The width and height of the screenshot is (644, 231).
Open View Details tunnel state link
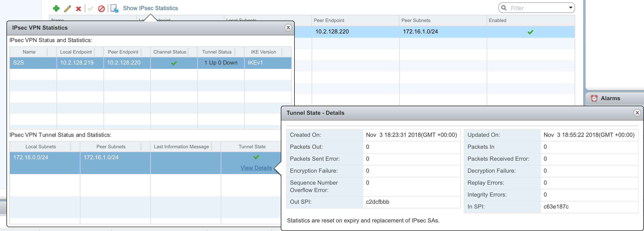256,168
